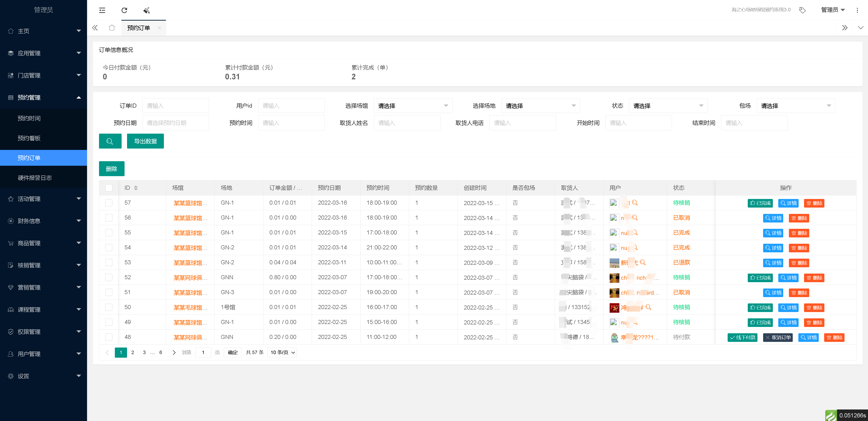Check the checkbox for order 57
The image size is (868, 421).
[109, 203]
